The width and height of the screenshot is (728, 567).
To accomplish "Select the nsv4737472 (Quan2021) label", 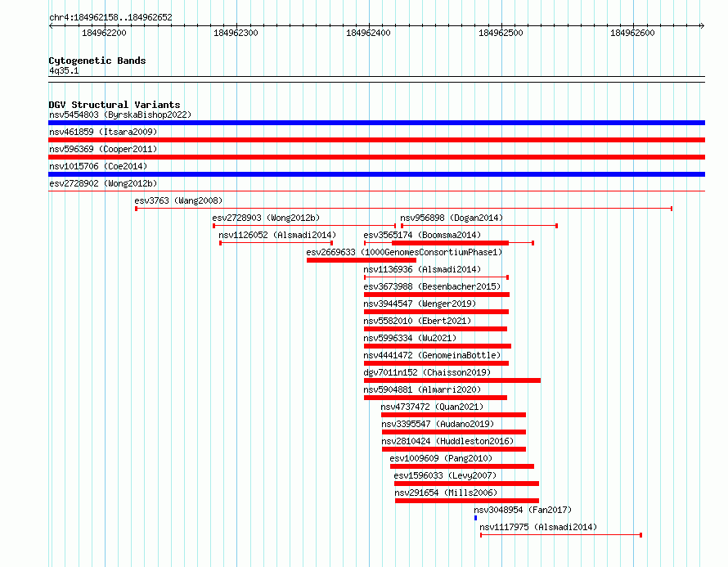I will click(x=432, y=407).
